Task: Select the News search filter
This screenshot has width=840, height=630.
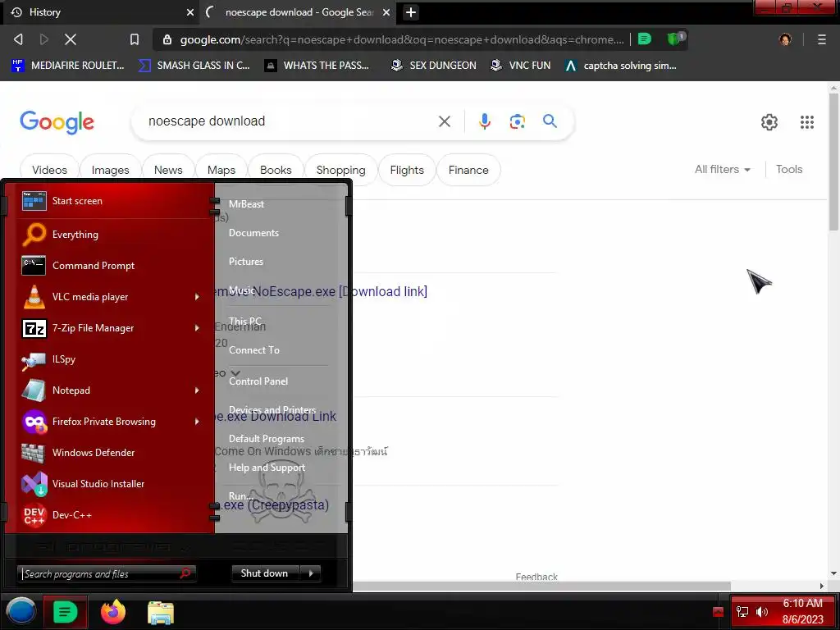Action: (x=168, y=170)
